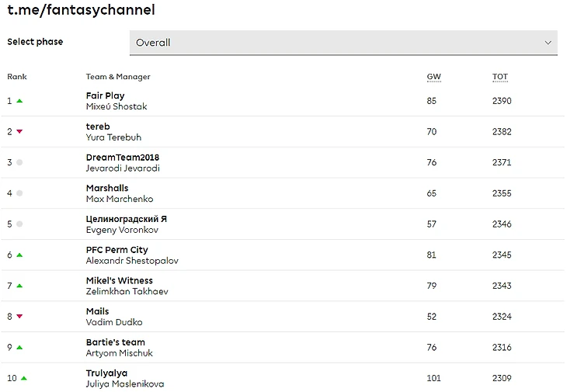Screen dimensions: 567x392
Task: Open the Select phase Overall dropdown
Action: pyautogui.click(x=343, y=43)
